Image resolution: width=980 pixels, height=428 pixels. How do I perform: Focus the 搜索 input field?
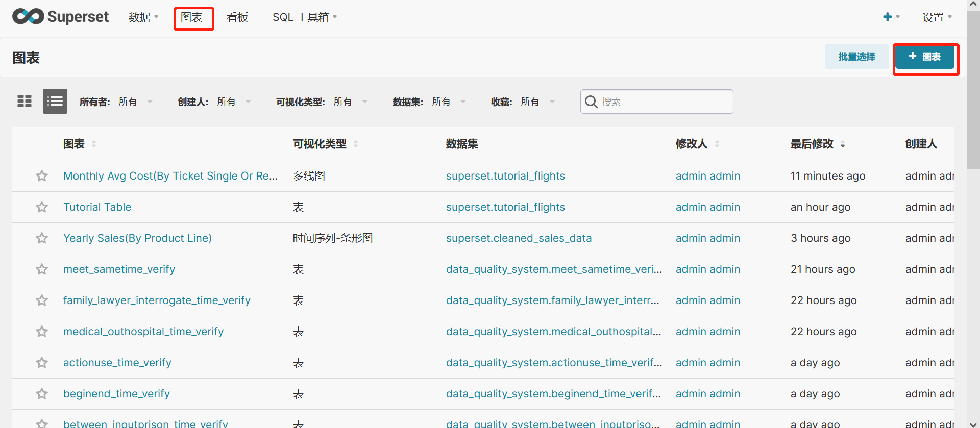(x=657, y=102)
